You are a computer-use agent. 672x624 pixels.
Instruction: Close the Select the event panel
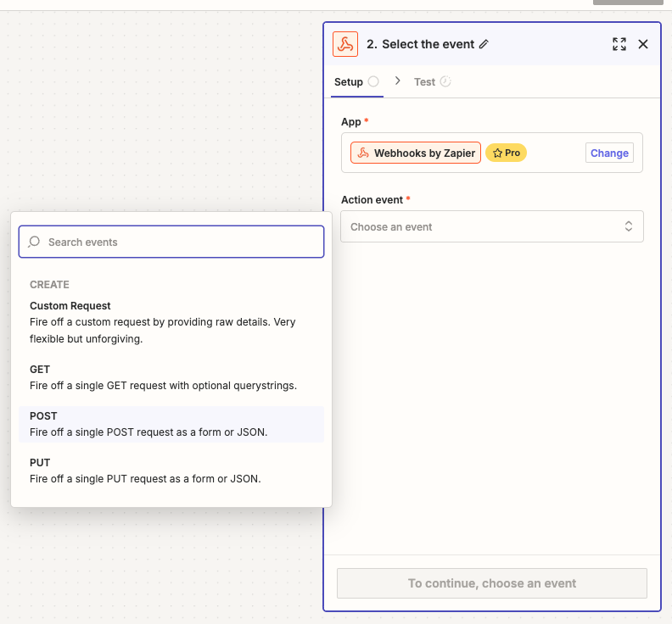(643, 44)
